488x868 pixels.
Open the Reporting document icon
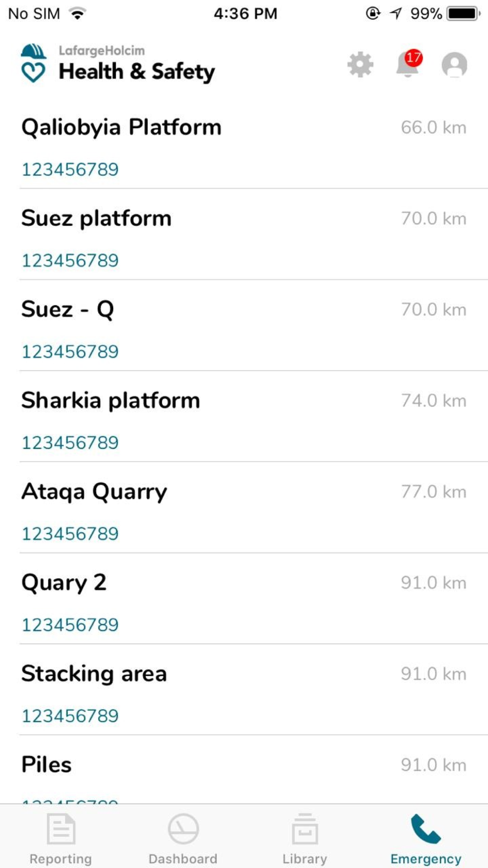(61, 829)
